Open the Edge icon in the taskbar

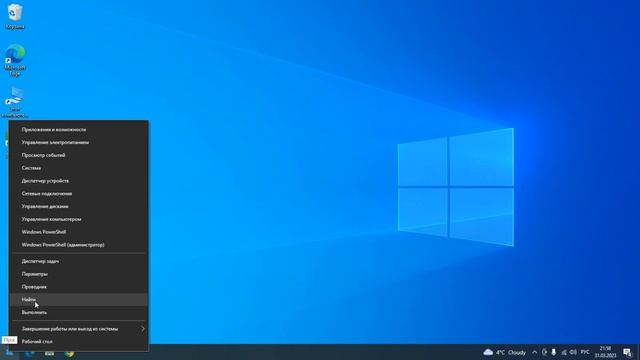click(29, 353)
